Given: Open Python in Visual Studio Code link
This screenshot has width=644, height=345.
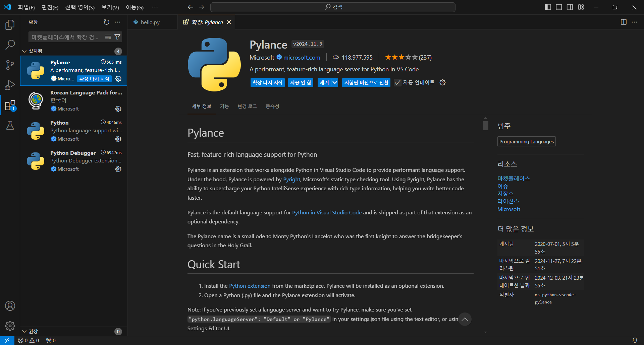Looking at the screenshot, I should point(327,212).
